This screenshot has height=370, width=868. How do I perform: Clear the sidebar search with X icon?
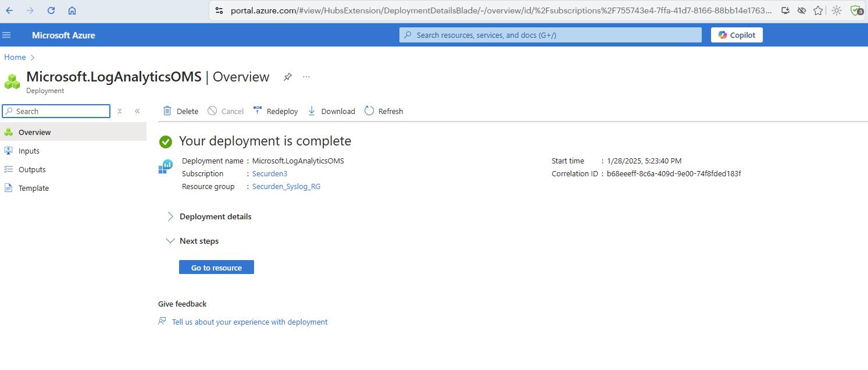(x=120, y=111)
